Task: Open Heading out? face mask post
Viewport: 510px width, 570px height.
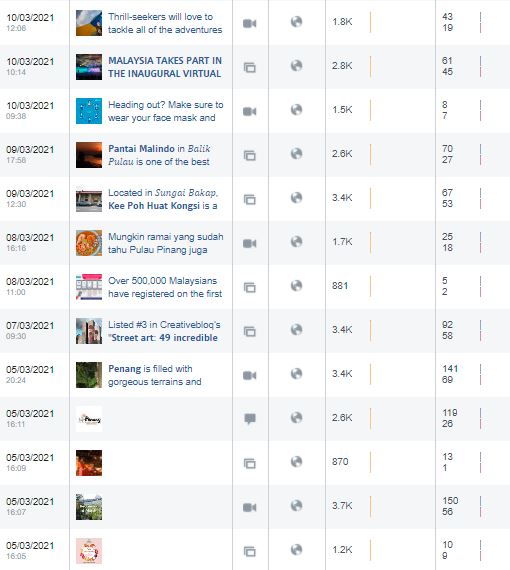Action: coord(165,111)
